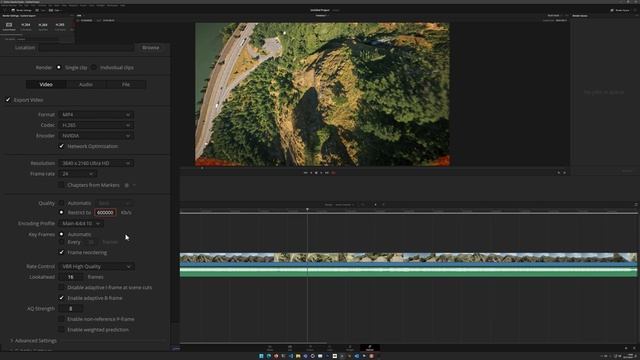Screen dimensions: 640x360
Task: Toggle Frame reordering checkbox
Action: 61,253
